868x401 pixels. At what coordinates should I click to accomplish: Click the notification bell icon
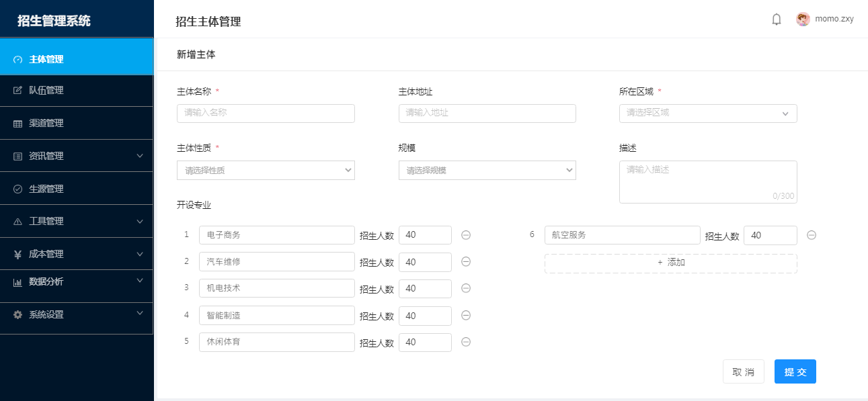(x=777, y=19)
